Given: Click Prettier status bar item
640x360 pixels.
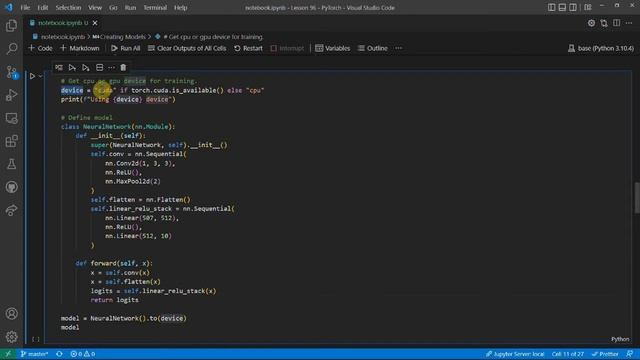Looking at the screenshot, I should pos(605,354).
